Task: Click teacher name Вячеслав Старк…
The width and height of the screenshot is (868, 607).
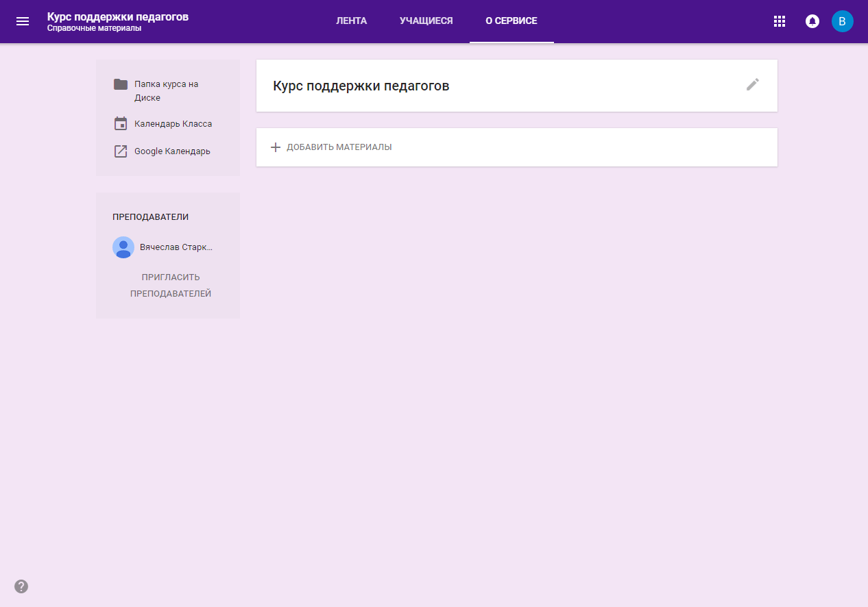Action: click(176, 247)
